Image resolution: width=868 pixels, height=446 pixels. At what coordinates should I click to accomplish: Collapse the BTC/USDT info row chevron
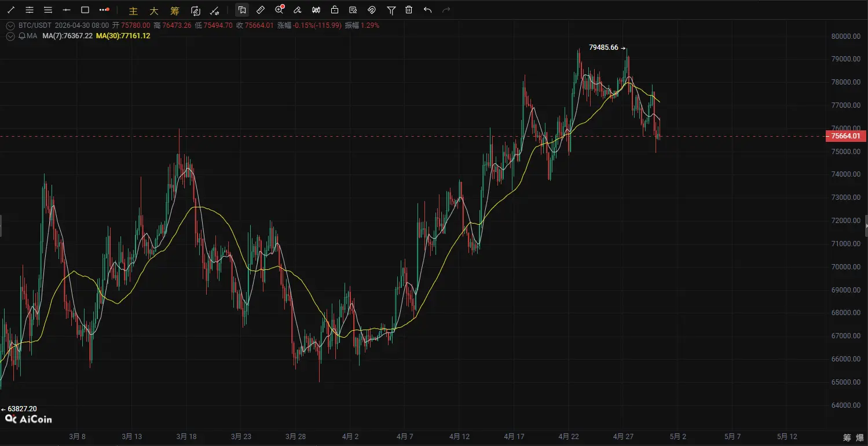point(10,25)
